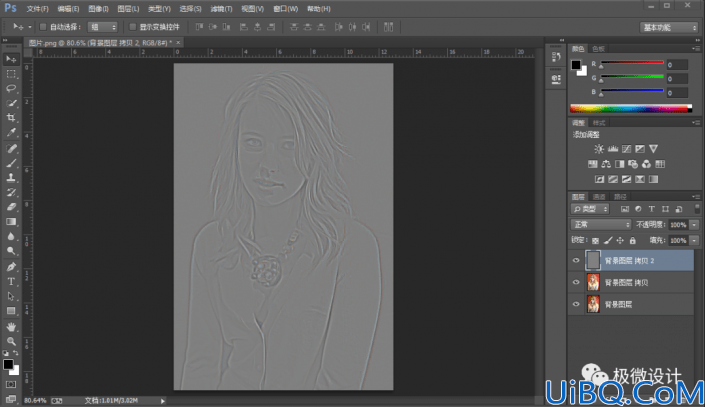Click the blue B channel slider
Image resolution: width=705 pixels, height=407 pixels.
click(x=632, y=91)
